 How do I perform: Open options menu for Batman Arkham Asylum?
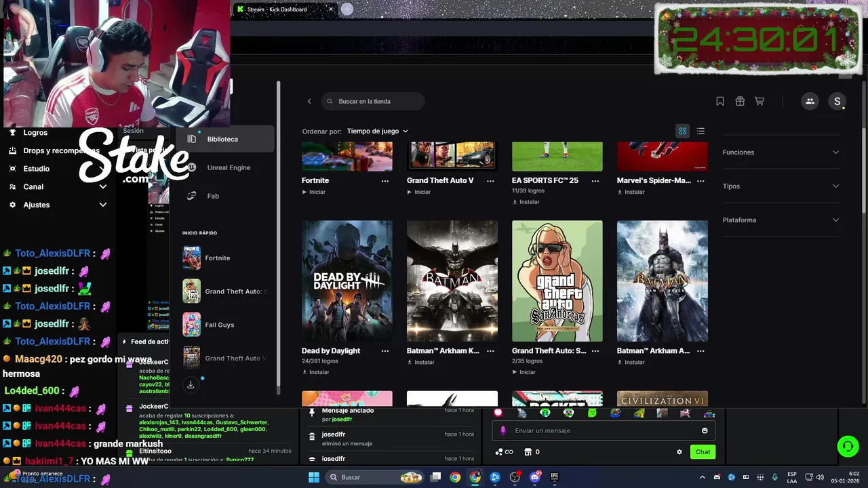pyautogui.click(x=701, y=351)
